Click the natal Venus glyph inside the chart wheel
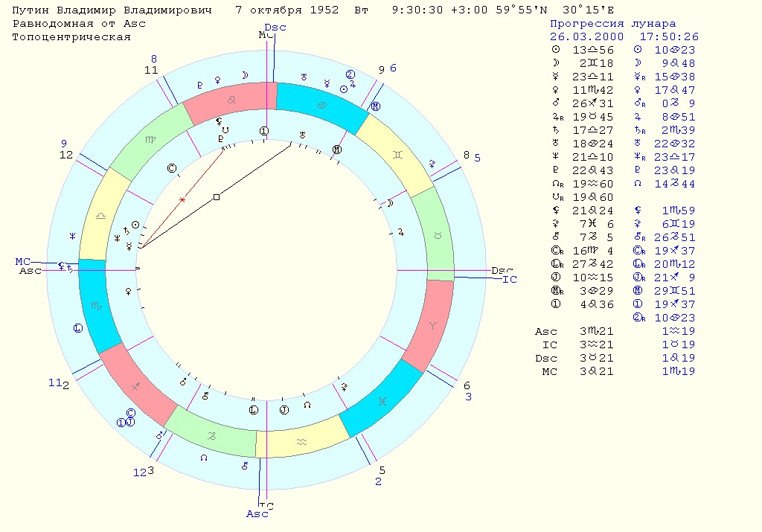Image resolution: width=762 pixels, height=532 pixels. pos(128,292)
